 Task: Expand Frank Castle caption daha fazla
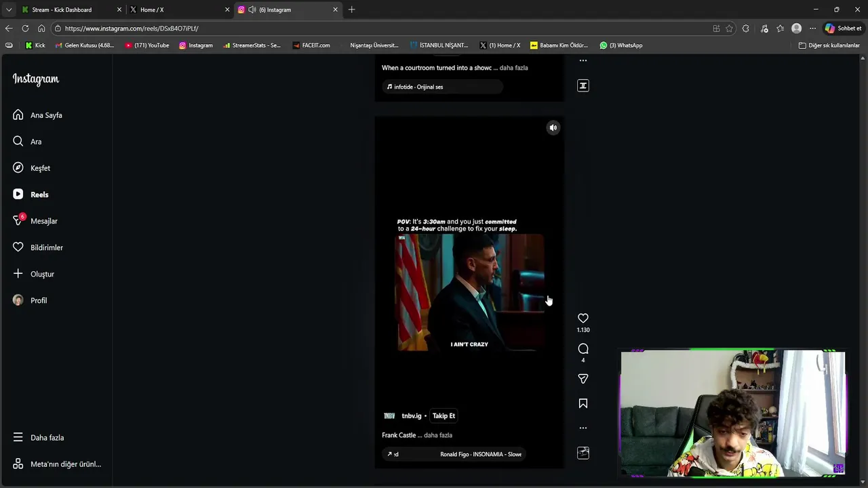tap(438, 435)
